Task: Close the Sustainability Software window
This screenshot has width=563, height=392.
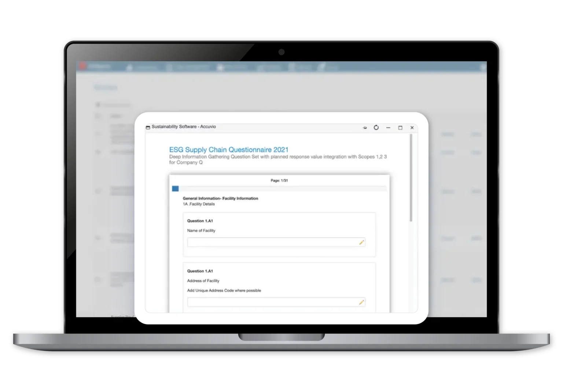Action: [412, 128]
